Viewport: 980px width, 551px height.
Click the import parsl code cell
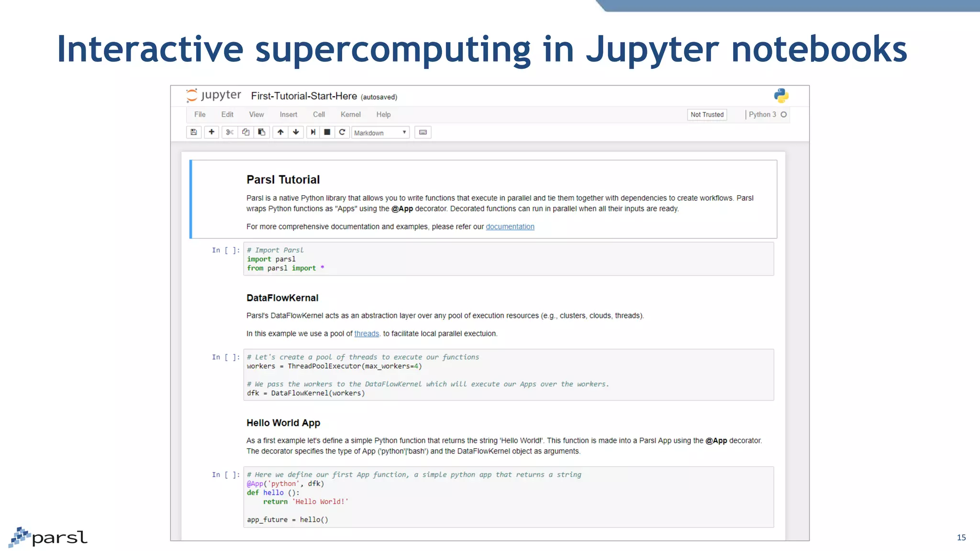coord(508,259)
